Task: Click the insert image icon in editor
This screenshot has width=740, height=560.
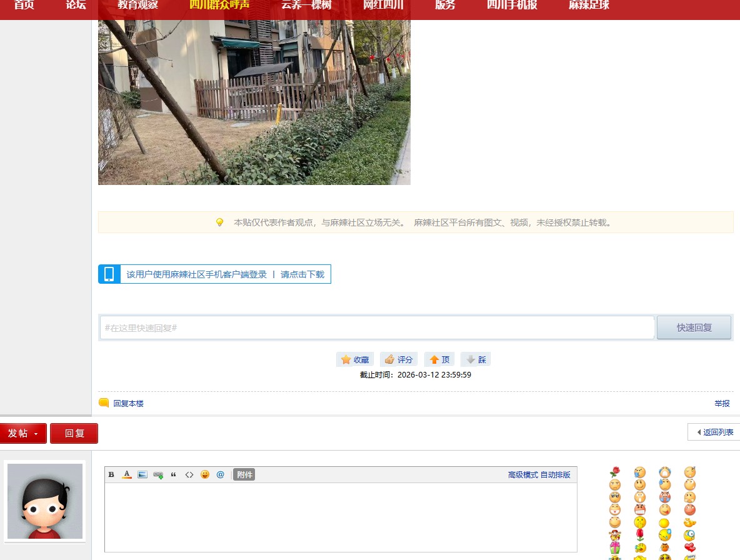Action: [x=142, y=475]
